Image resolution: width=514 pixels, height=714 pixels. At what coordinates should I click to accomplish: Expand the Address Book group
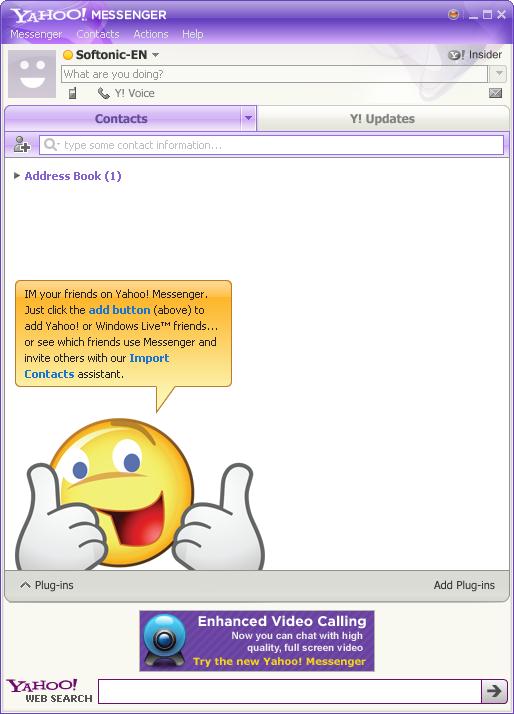coord(17,175)
